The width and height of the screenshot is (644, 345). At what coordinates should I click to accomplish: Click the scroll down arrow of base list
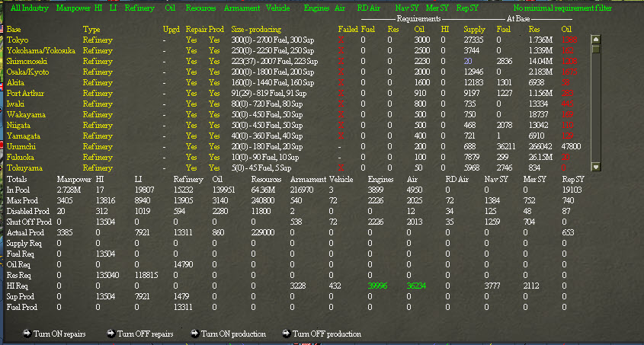click(x=596, y=167)
